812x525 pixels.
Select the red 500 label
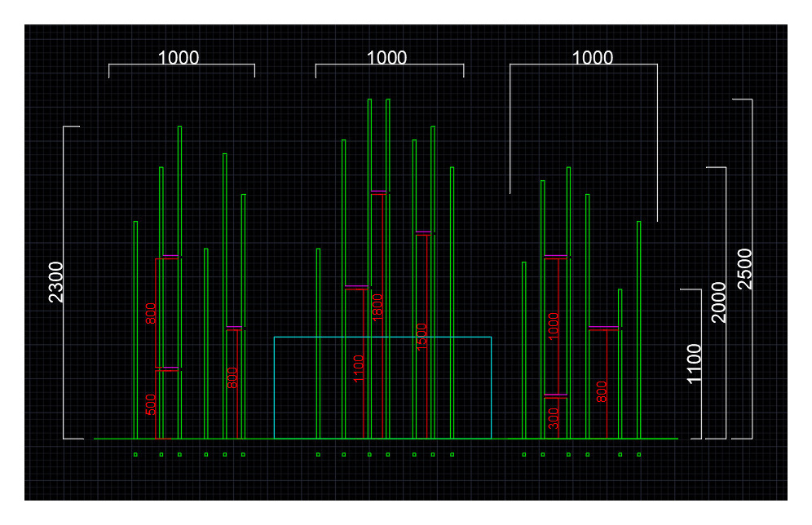150,405
